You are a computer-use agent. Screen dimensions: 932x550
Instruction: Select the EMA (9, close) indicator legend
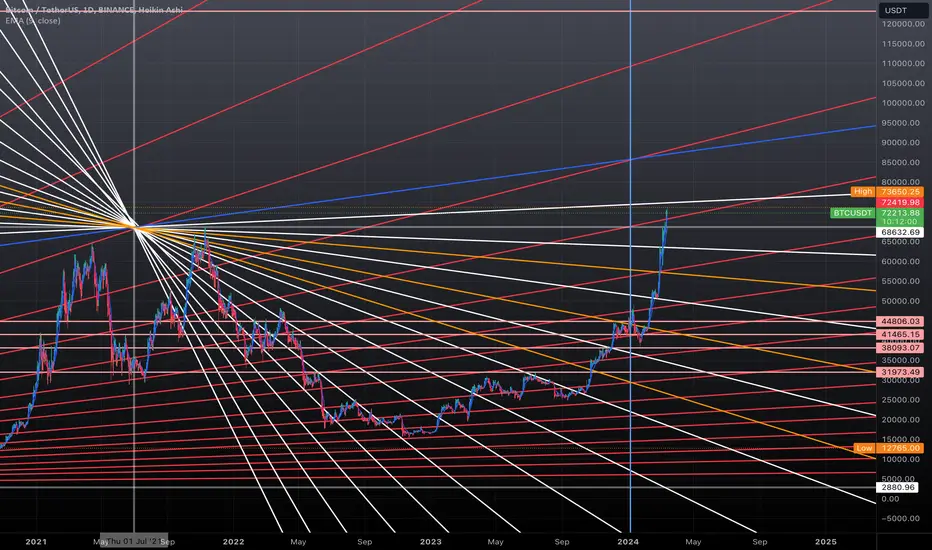(33, 21)
